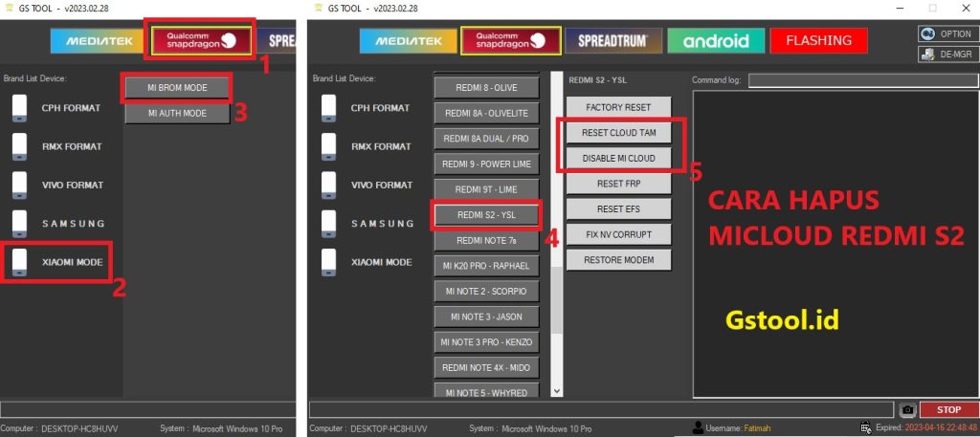The image size is (980, 437).
Task: Choose MI NOTE 3 PRO - KENZO device
Action: click(x=486, y=342)
